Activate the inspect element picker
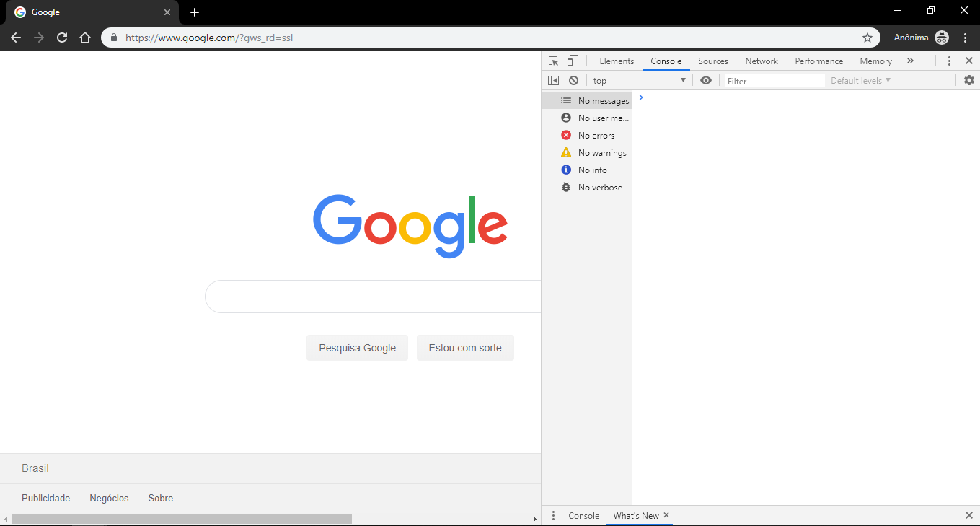The width and height of the screenshot is (980, 526). pos(554,61)
